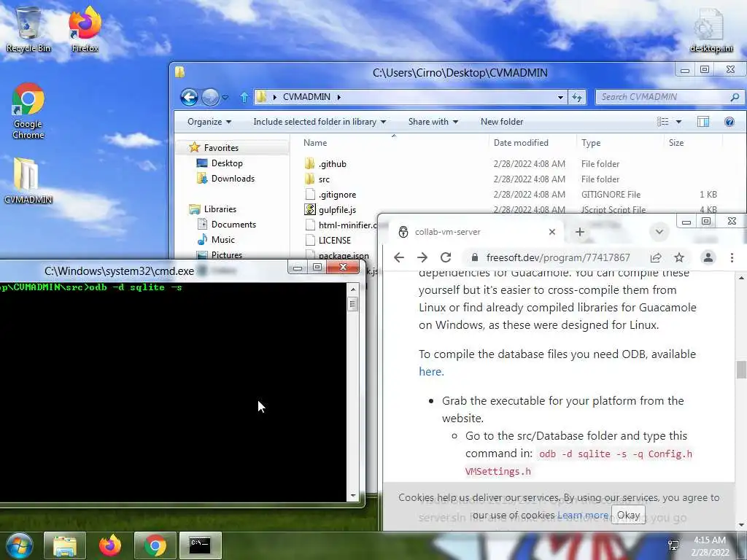Open Explorer recent locations dropdown arrow

point(225,97)
